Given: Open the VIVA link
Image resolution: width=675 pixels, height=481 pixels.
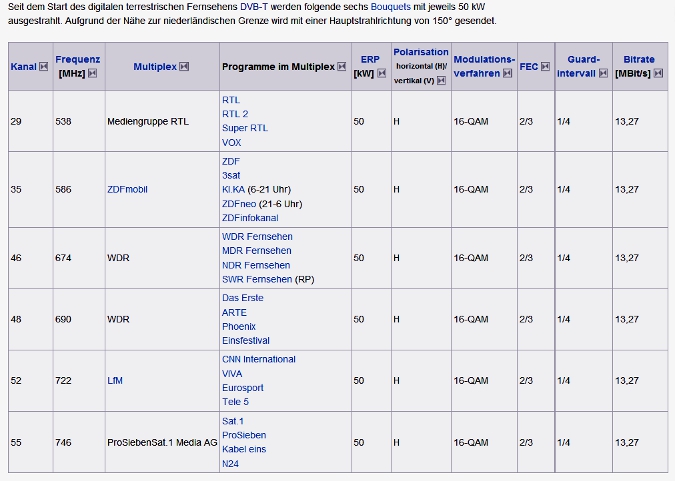Looking at the screenshot, I should click(x=232, y=374).
